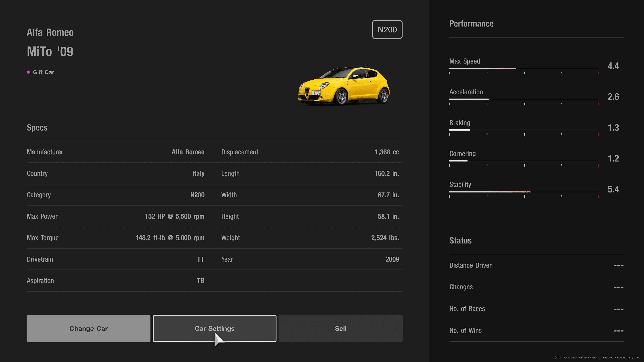Click the Braking value 1.3
This screenshot has height=362, width=644.
(613, 128)
